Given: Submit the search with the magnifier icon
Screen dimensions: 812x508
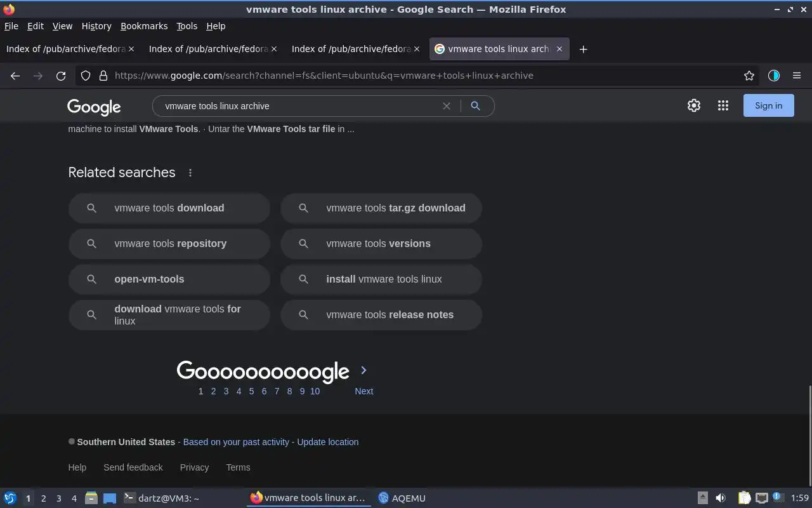Looking at the screenshot, I should click(x=475, y=106).
